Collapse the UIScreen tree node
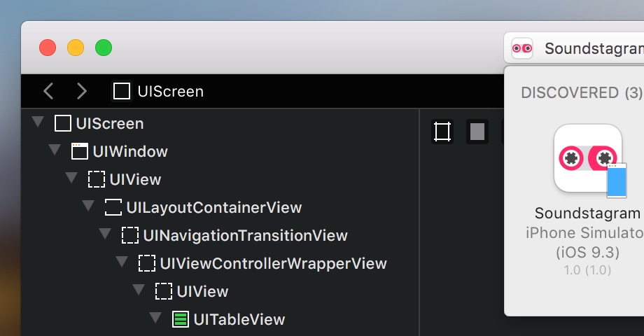Screen dimensions: 644x336 click(38, 122)
